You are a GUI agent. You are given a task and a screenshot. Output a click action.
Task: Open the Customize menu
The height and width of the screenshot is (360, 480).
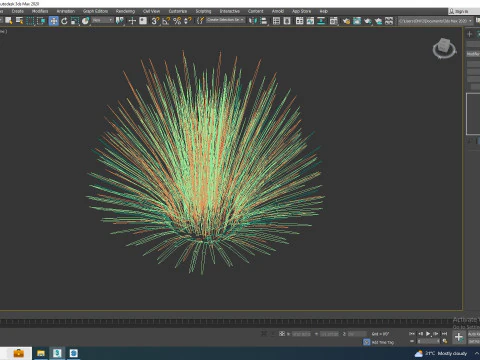(178, 11)
